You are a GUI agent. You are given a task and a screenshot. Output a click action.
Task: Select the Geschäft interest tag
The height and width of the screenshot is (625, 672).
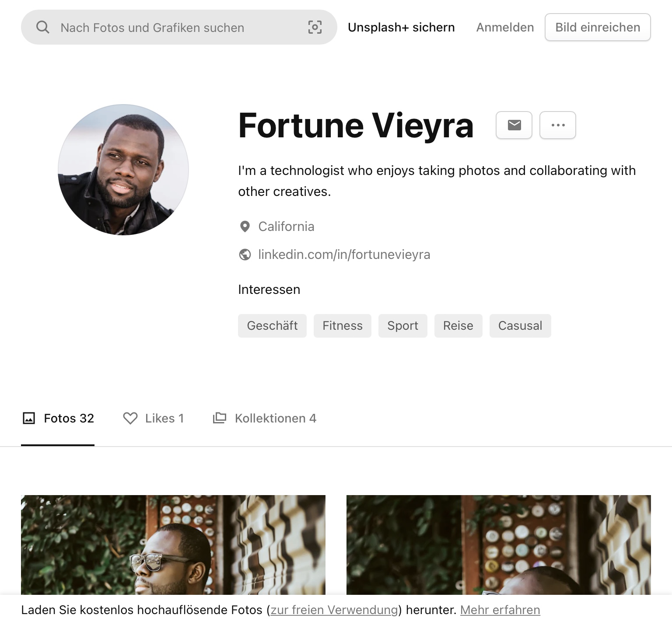coord(272,326)
